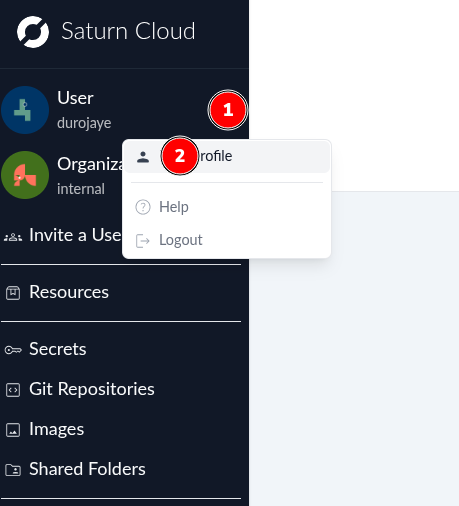Click the durojaye username text
The width and height of the screenshot is (459, 506).
84,123
